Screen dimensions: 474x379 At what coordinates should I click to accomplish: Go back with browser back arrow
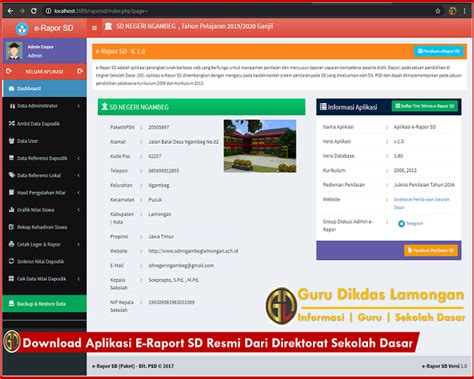[x=10, y=11]
